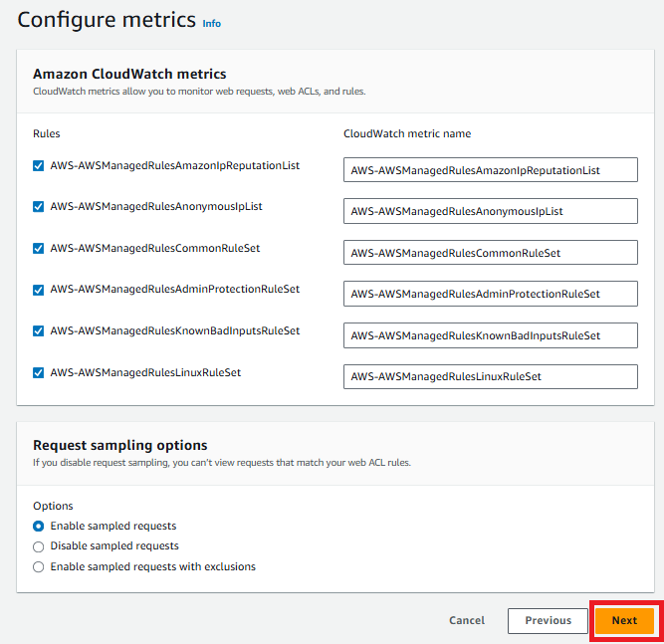This screenshot has width=664, height=644.
Task: Uncheck AWS-AWSManagedRulesAmazonIpReputationList rule checkbox
Action: pos(38,165)
